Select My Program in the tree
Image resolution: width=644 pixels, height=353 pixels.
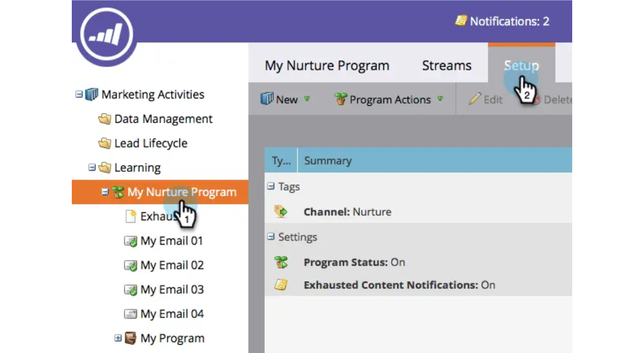[x=172, y=338]
